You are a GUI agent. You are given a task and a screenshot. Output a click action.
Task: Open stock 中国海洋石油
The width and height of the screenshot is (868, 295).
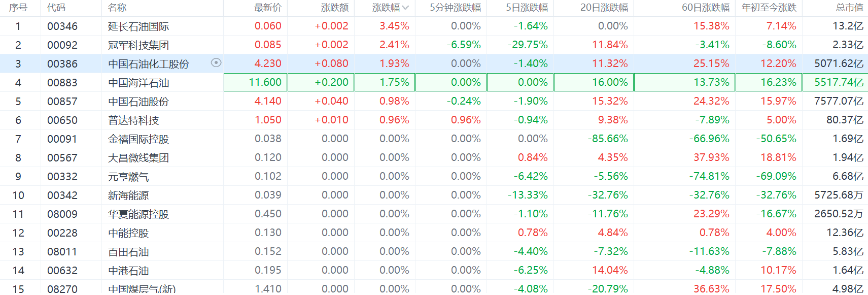138,83
